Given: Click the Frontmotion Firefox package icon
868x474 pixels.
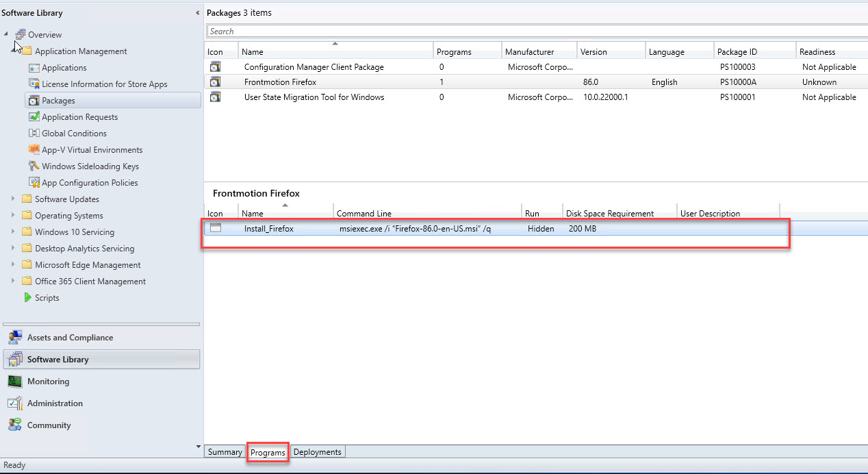Looking at the screenshot, I should [216, 82].
